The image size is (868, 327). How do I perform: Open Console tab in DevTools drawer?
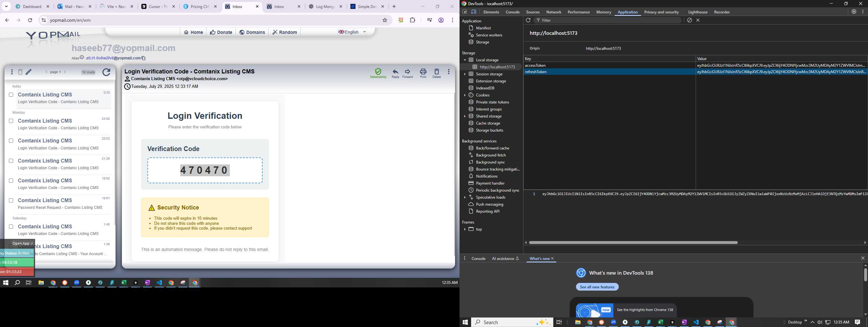478,259
